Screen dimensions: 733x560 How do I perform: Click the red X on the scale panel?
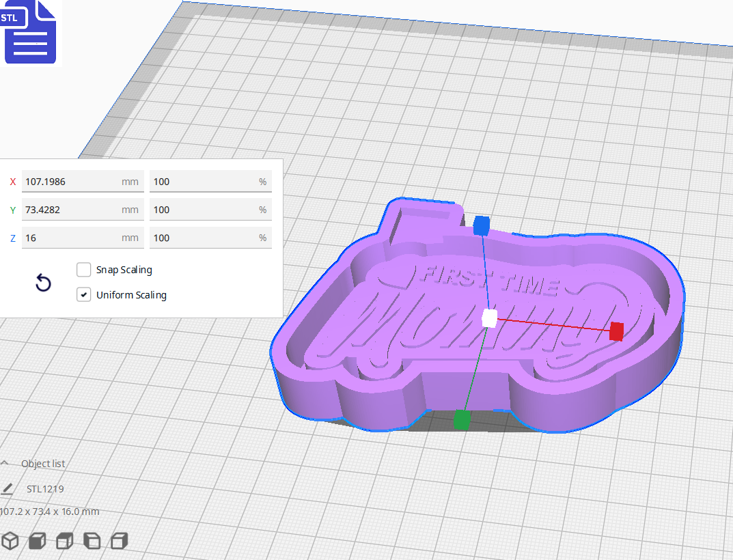pos(12,182)
